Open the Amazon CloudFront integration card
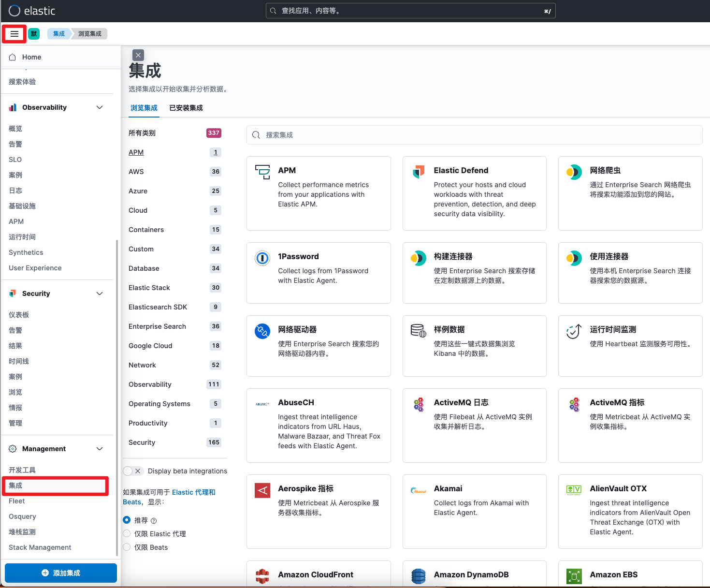Image resolution: width=710 pixels, height=588 pixels. 319,574
